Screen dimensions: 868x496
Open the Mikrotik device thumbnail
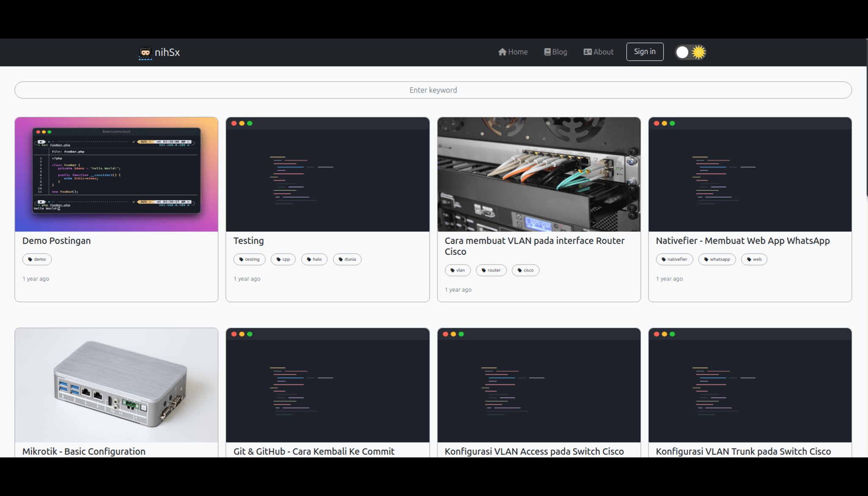(x=116, y=385)
